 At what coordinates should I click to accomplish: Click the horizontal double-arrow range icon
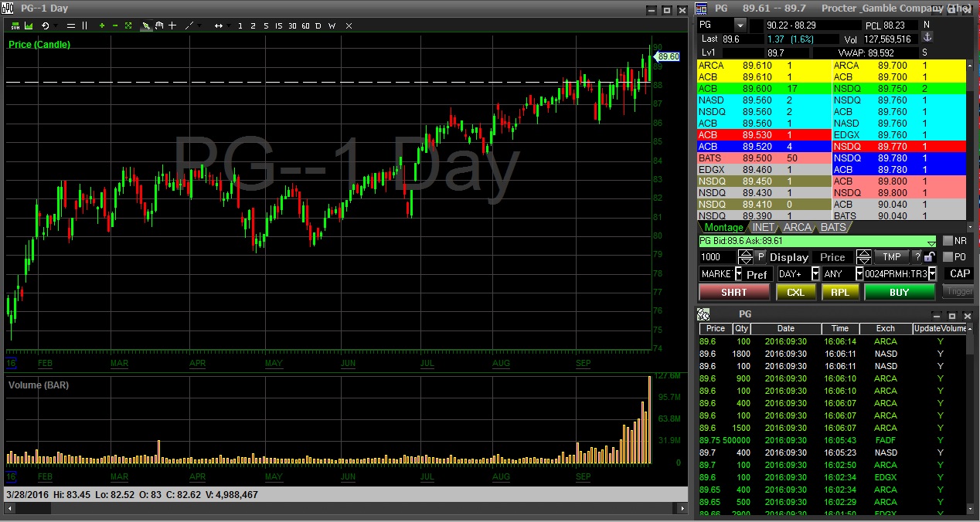coord(219,25)
